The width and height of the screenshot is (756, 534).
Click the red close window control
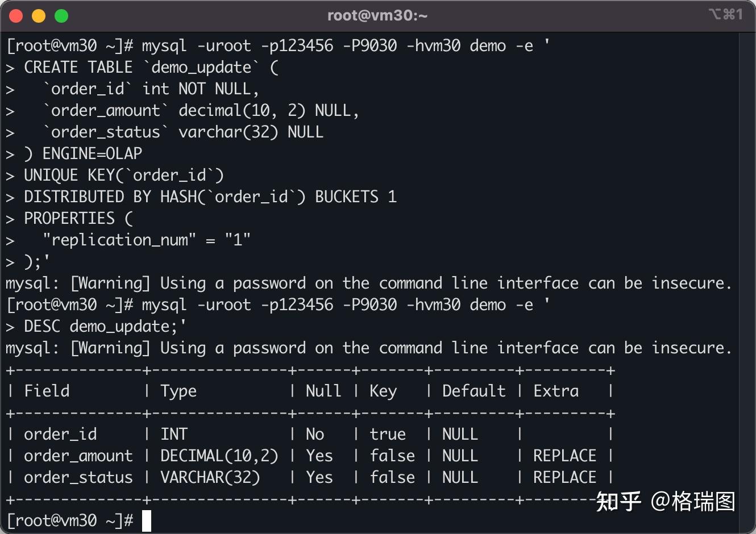click(x=15, y=15)
